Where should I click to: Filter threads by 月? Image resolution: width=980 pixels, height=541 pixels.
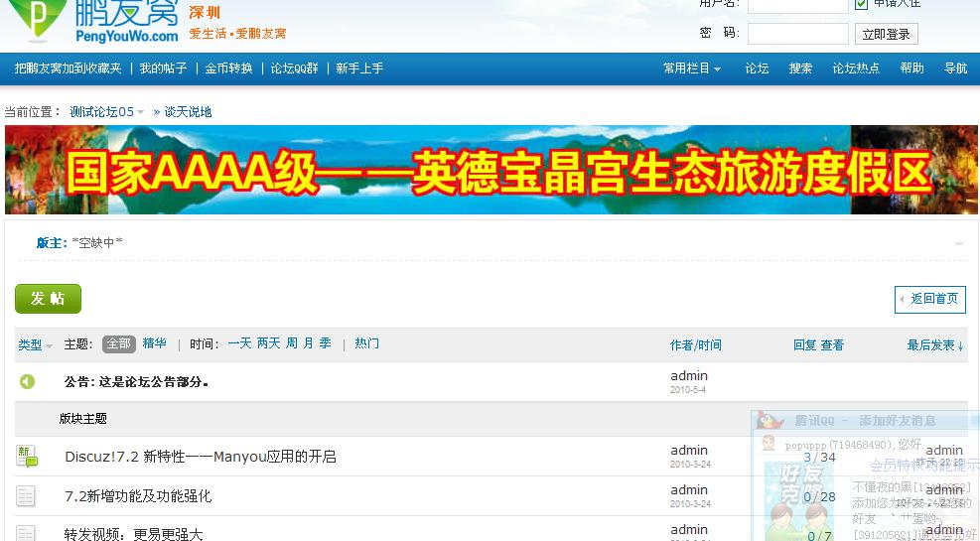(x=308, y=343)
